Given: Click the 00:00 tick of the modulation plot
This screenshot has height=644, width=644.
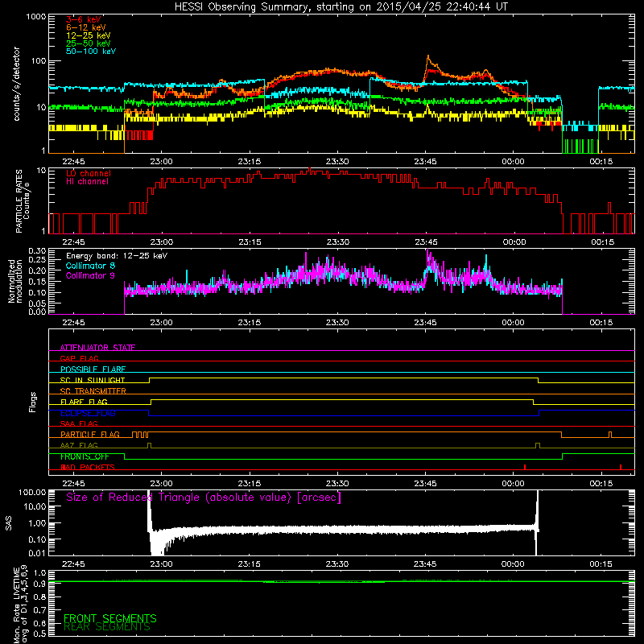Looking at the screenshot, I should pyautogui.click(x=513, y=323).
